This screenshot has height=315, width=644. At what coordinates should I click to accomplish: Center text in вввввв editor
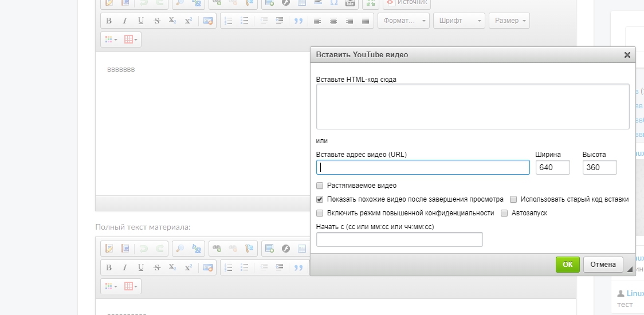point(333,21)
